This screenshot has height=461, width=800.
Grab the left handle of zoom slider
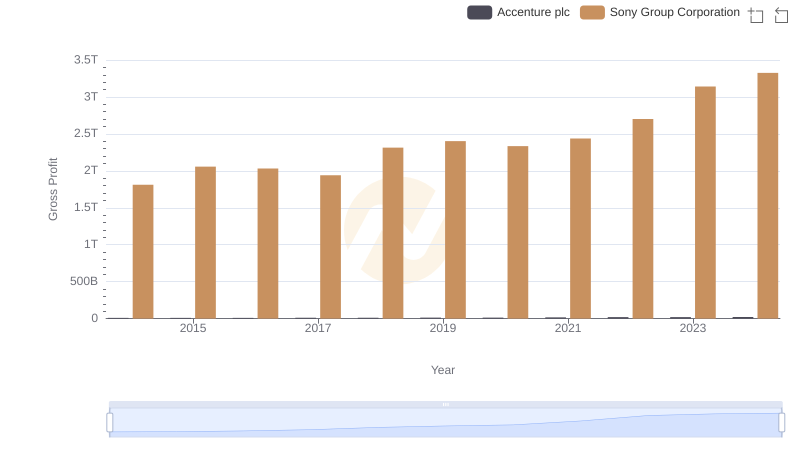(x=110, y=423)
